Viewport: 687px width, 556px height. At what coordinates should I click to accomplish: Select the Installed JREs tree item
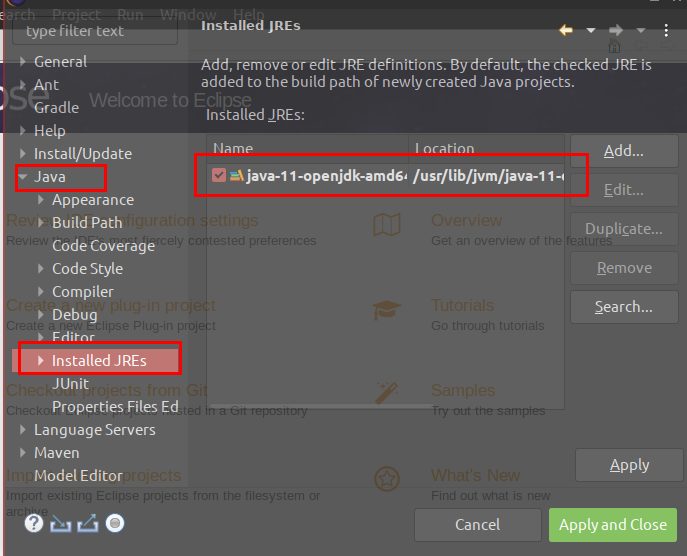click(x=99, y=361)
